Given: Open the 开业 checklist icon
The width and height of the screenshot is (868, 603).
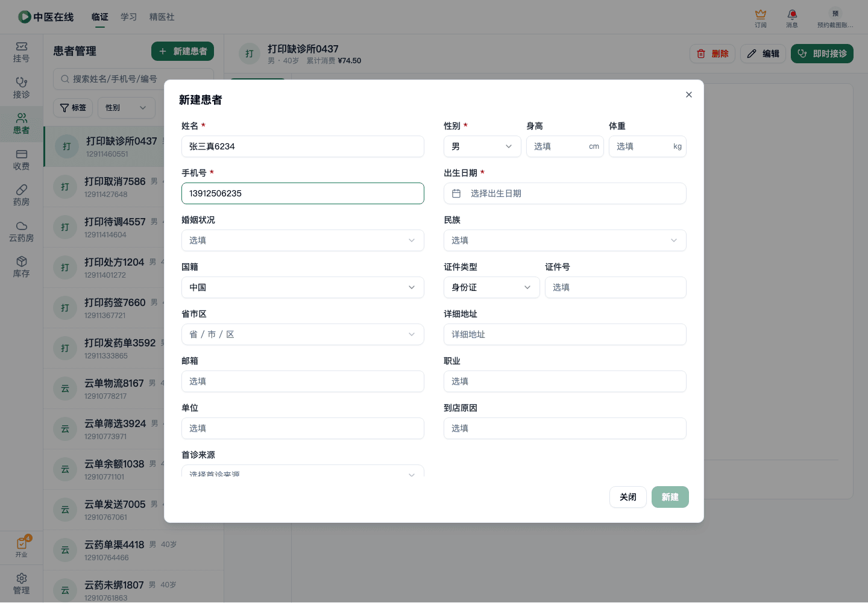Looking at the screenshot, I should [x=21, y=547].
